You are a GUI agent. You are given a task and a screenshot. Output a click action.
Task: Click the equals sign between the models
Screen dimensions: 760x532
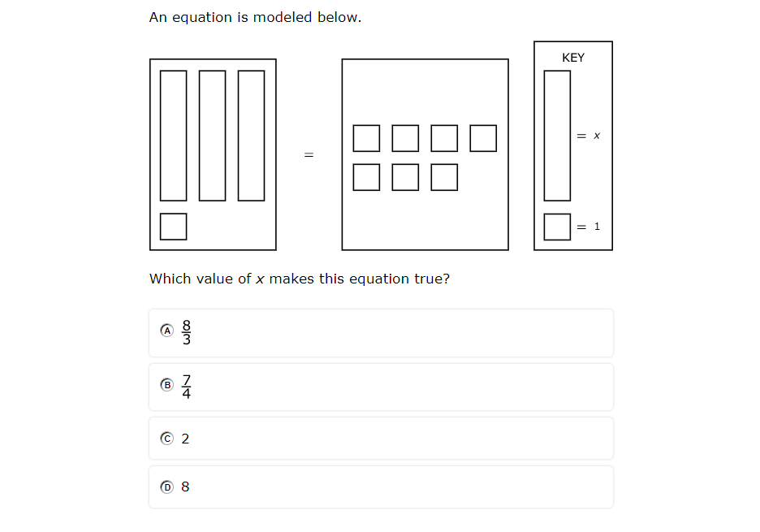309,154
